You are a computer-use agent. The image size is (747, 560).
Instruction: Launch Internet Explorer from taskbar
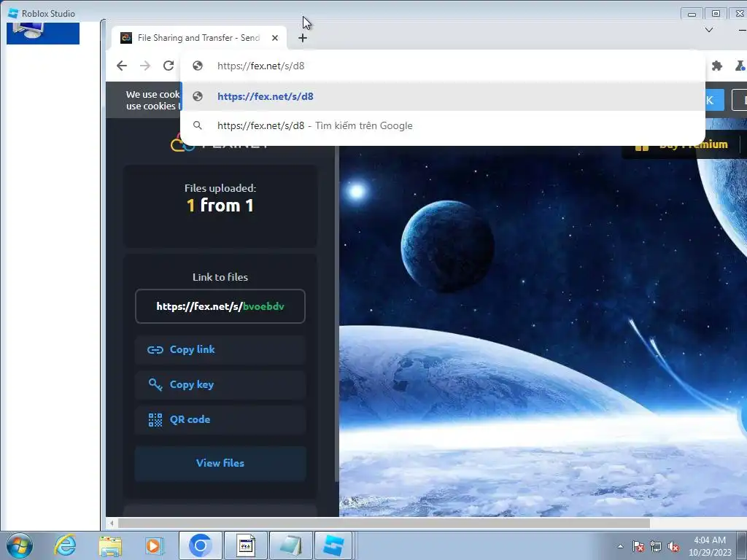tap(65, 545)
